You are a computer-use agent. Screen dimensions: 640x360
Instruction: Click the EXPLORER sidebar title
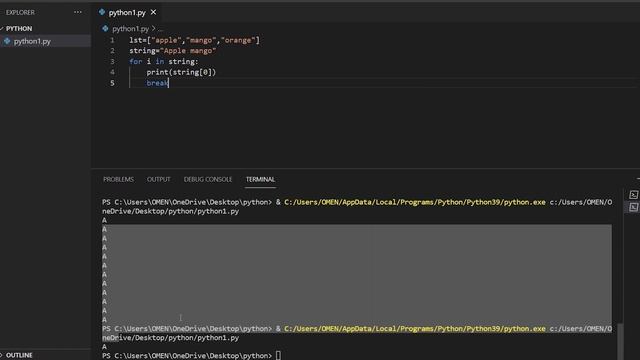tap(20, 12)
